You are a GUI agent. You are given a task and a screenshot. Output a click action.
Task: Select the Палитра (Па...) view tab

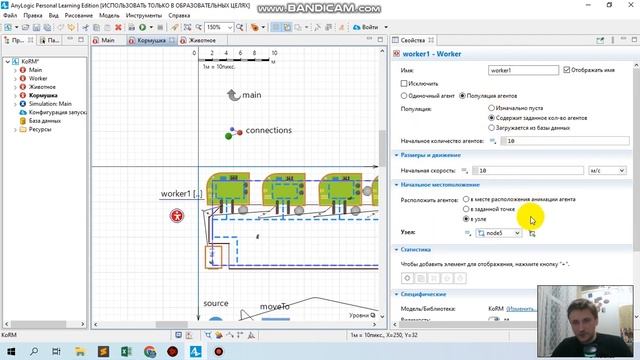(x=50, y=40)
